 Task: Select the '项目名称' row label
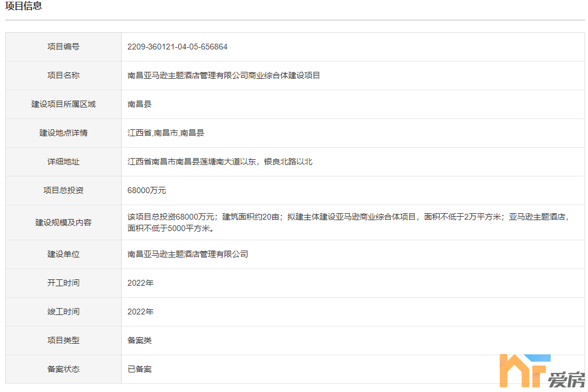coord(63,75)
